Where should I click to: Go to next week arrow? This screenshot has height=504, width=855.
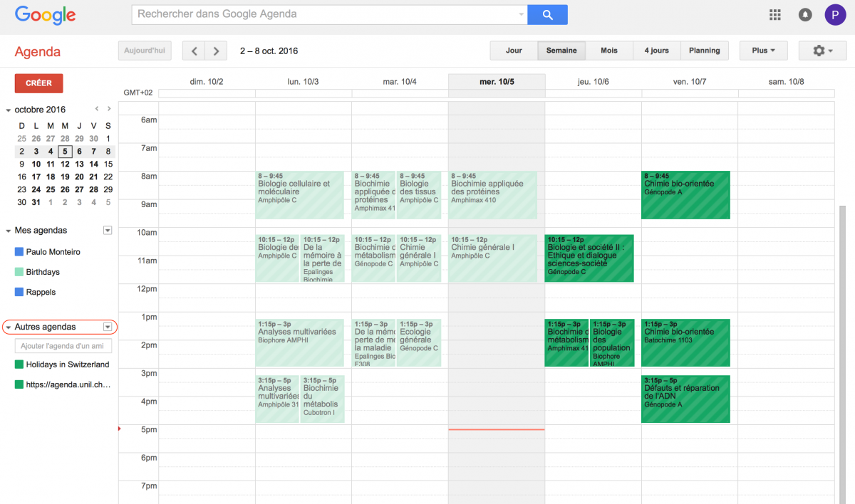coord(216,51)
